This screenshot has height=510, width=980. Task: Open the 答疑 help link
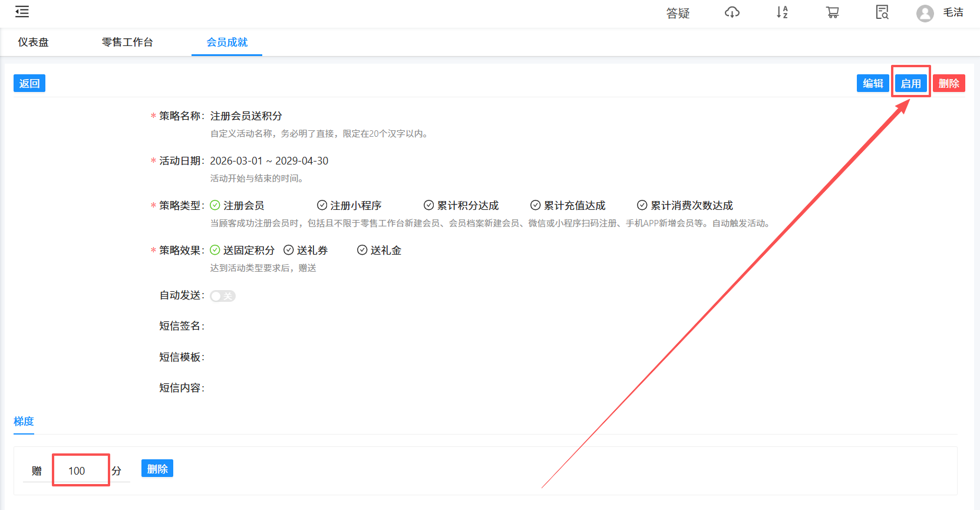[x=678, y=13]
